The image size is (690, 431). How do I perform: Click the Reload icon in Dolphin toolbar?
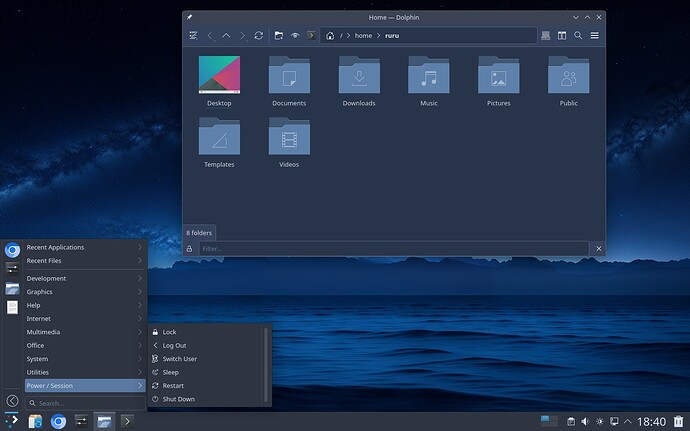[258, 35]
